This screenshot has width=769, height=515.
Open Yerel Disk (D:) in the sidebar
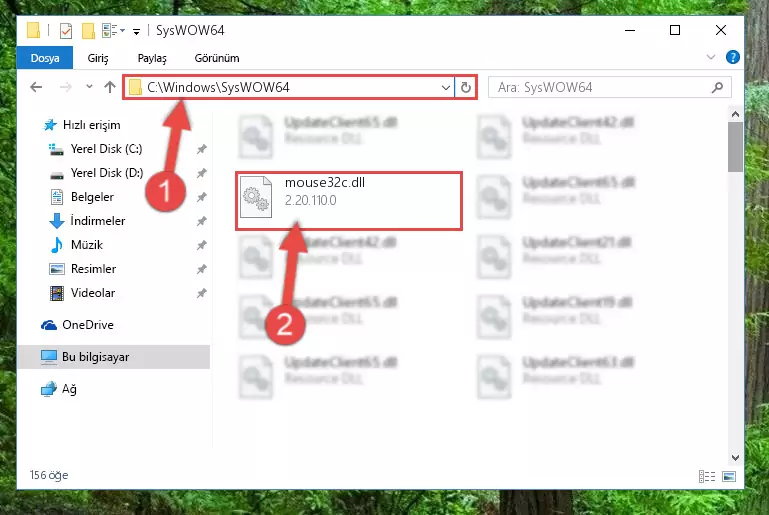click(106, 173)
